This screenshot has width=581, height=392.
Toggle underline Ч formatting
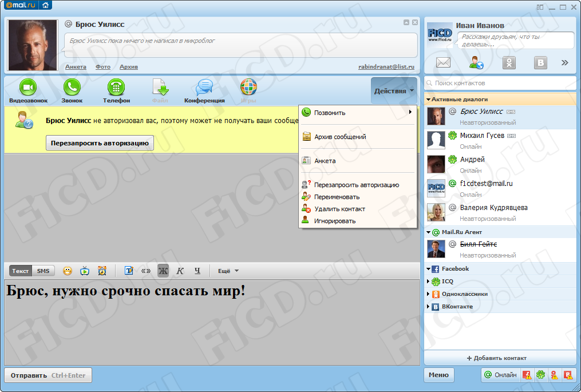(197, 271)
